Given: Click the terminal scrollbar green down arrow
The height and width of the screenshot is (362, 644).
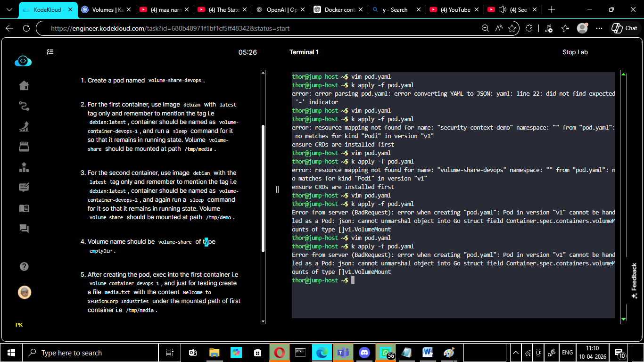Looking at the screenshot, I should click(623, 320).
